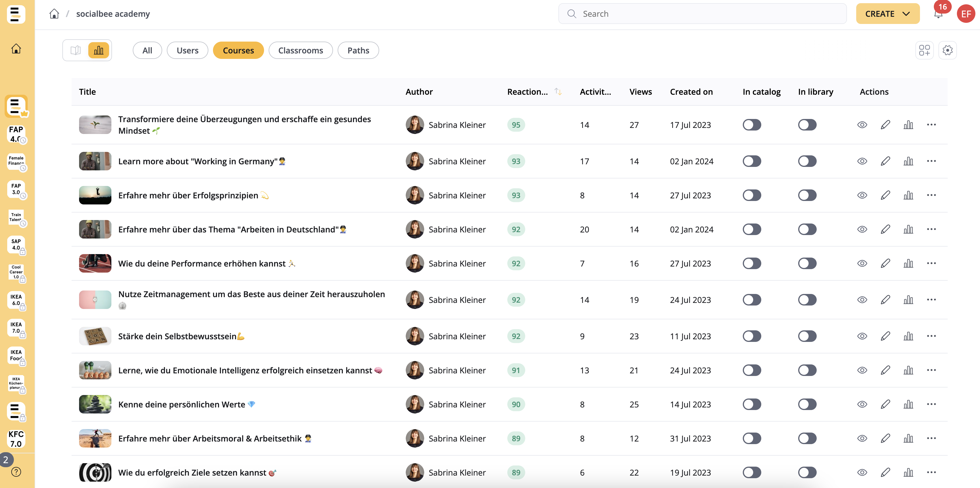This screenshot has width=980, height=488.
Task: Preview the Emotionale Intelligenz course eye icon
Action: (x=862, y=370)
